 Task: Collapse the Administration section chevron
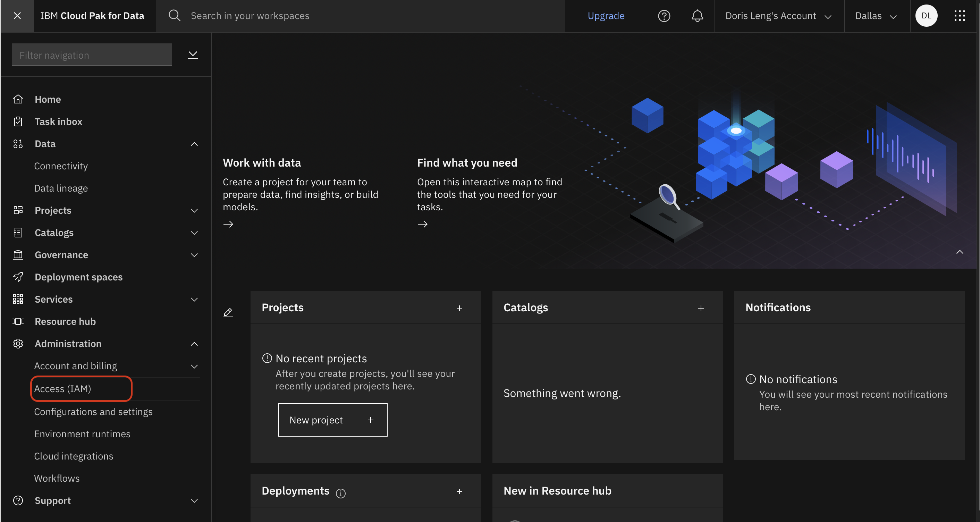pyautogui.click(x=194, y=344)
